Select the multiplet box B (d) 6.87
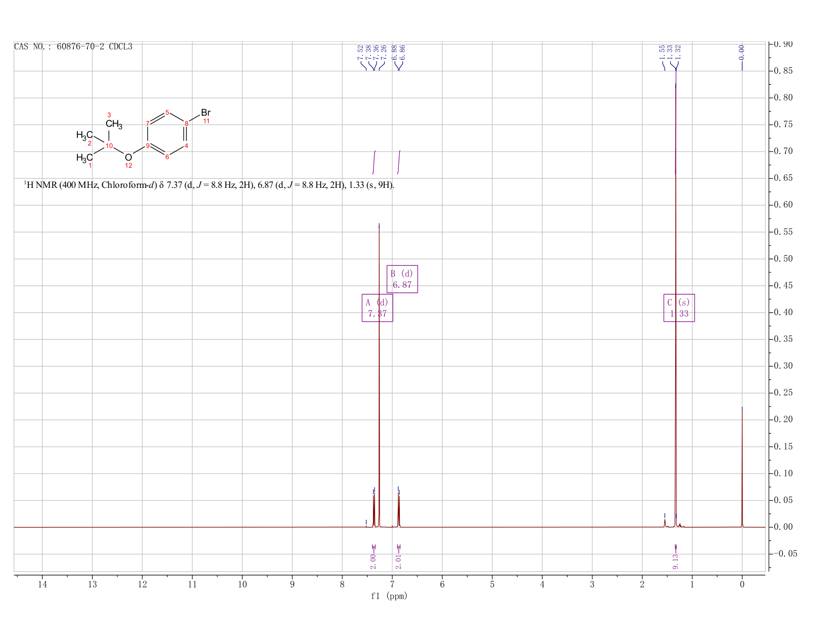The image size is (834, 644). coord(402,279)
